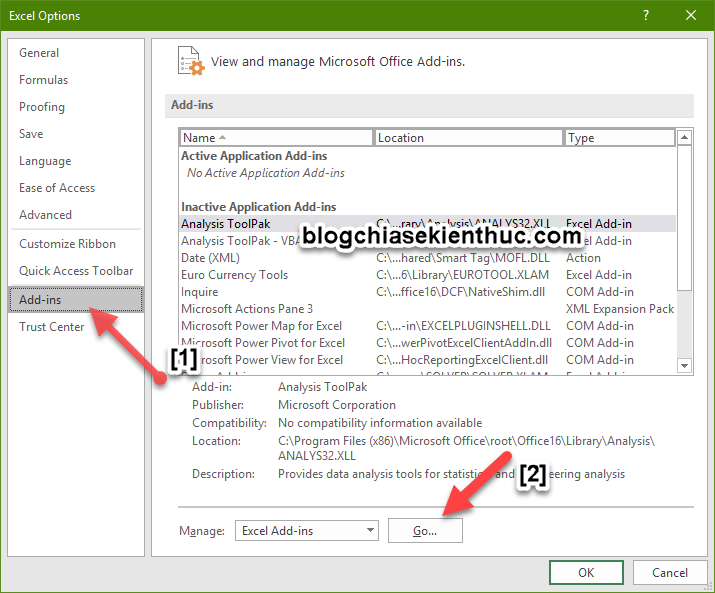Confirm with the OK button
The image size is (715, 593).
tap(586, 572)
